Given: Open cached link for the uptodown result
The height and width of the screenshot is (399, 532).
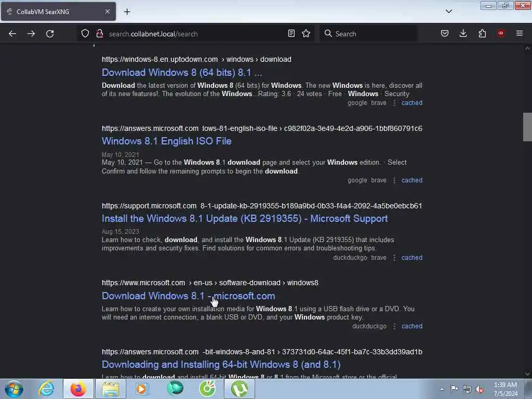Looking at the screenshot, I should 412,103.
